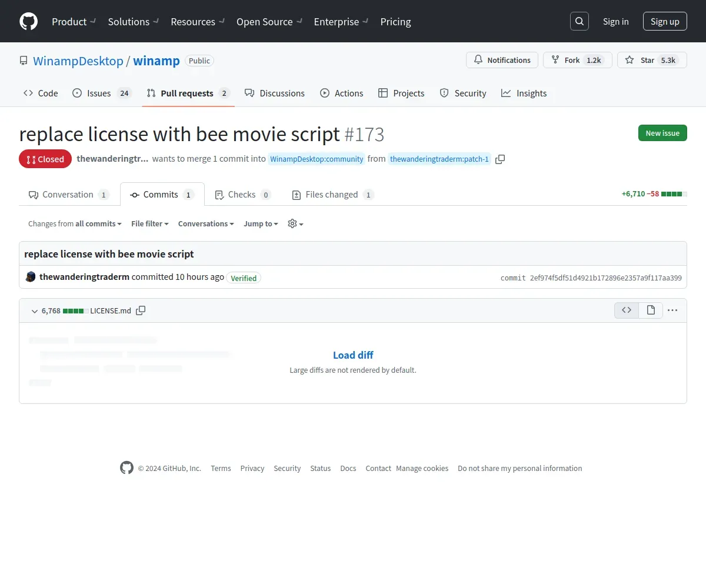Screen dimensions: 706x588
Task: Click thewanderingtraderm committer name
Action: (x=84, y=277)
